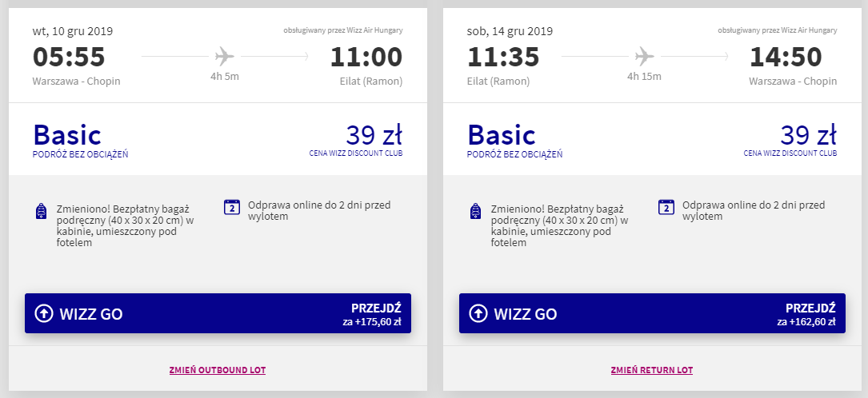This screenshot has height=398, width=868.
Task: Click the online check-in calendar icon for outbound
Action: coord(232,207)
